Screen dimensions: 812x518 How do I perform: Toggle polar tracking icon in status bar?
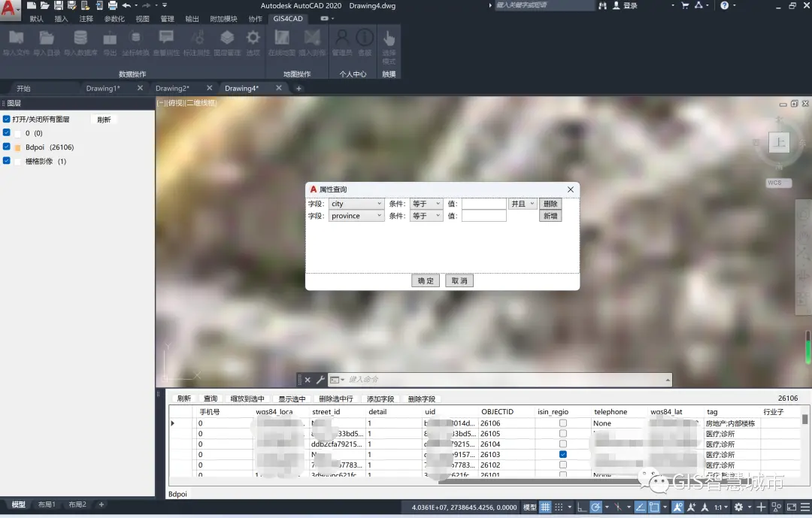pos(596,507)
